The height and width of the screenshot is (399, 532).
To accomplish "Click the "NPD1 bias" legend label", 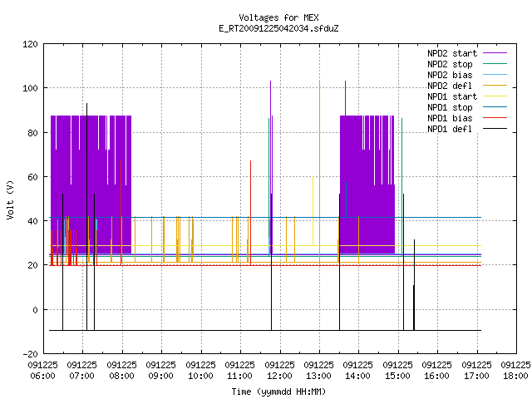I will click(450, 118).
